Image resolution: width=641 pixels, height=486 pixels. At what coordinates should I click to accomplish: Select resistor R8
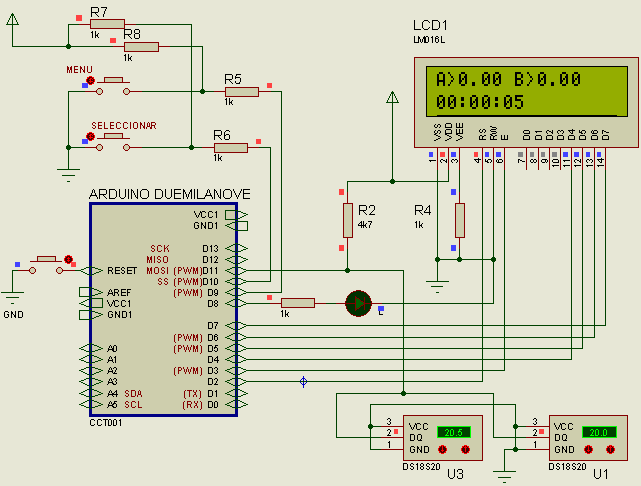coord(141,47)
